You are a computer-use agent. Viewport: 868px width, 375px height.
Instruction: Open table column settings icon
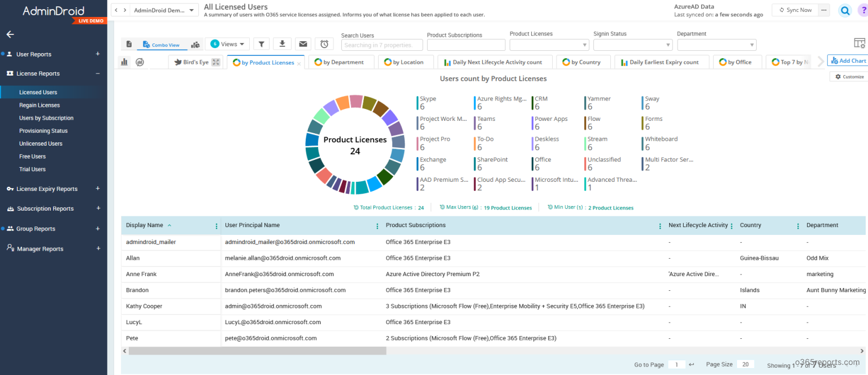coord(859,43)
